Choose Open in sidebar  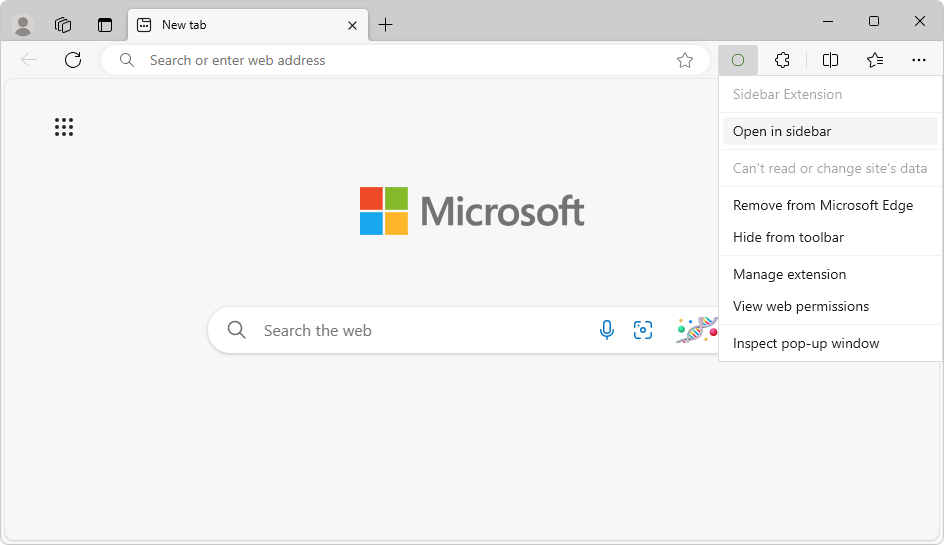pyautogui.click(x=830, y=131)
